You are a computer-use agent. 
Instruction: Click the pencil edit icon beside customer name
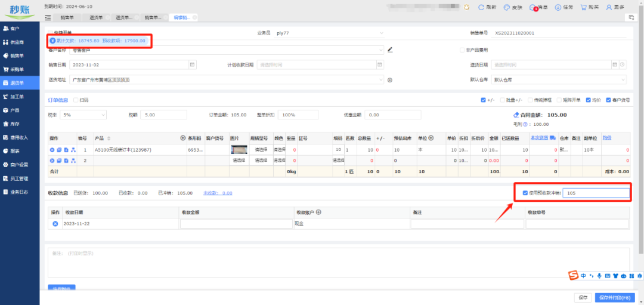pos(390,50)
